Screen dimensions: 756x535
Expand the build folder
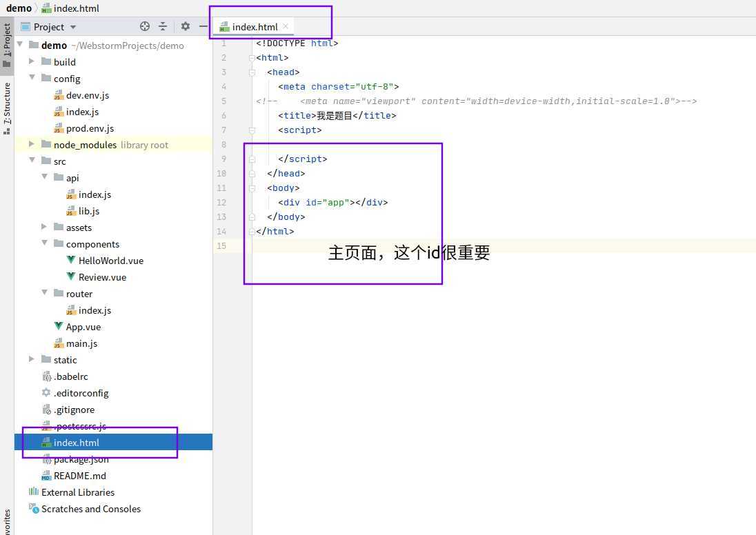point(32,61)
